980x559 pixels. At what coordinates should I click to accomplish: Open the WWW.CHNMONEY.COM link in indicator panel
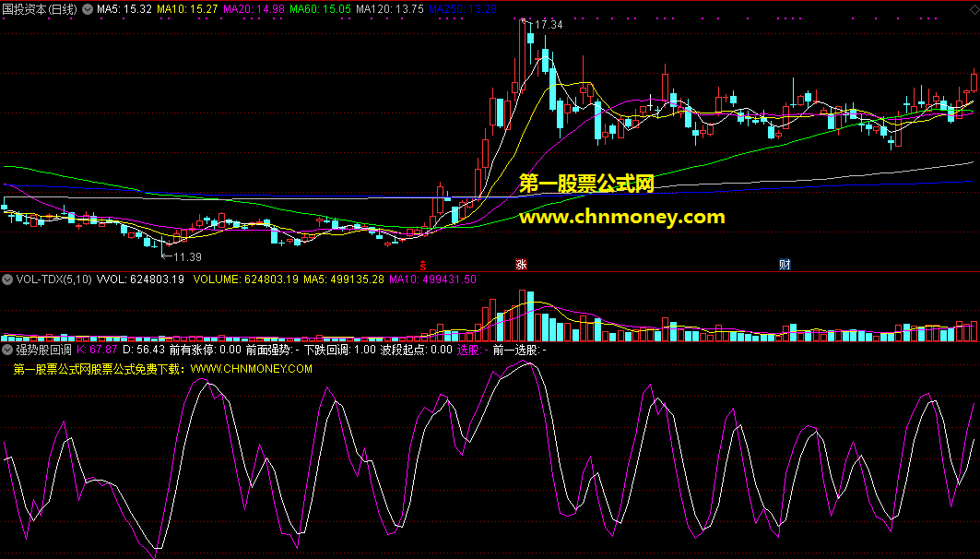click(252, 369)
